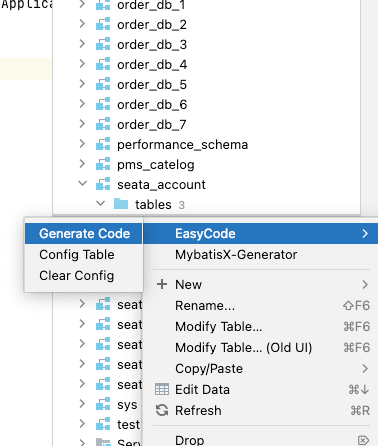The width and height of the screenshot is (378, 446).
Task: Click the tables folder icon
Action: point(121,204)
